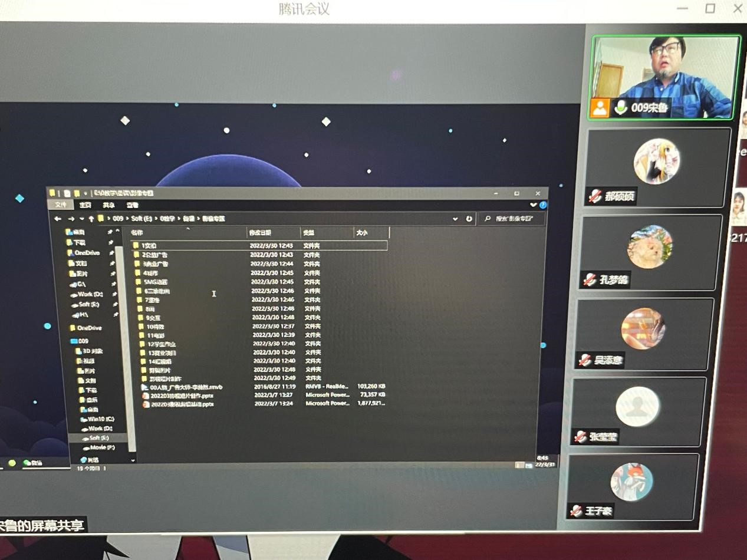
Task: Open the 文件 ribbon tab
Action: (61, 205)
